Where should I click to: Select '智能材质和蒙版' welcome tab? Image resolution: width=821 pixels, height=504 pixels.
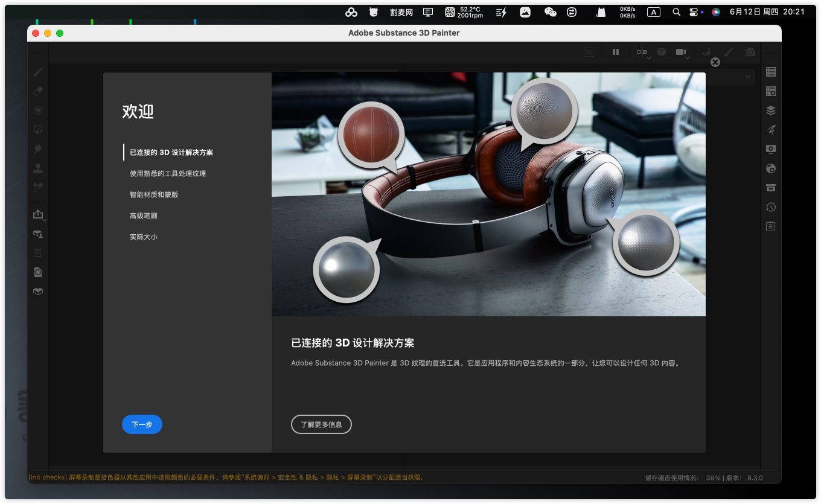click(154, 194)
